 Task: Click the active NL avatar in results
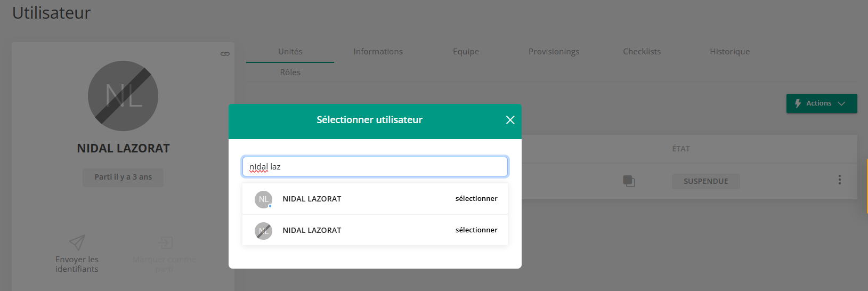click(263, 199)
